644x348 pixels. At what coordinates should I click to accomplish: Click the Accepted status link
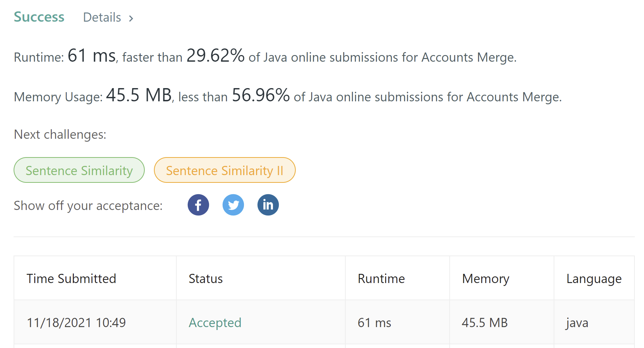pyautogui.click(x=215, y=323)
